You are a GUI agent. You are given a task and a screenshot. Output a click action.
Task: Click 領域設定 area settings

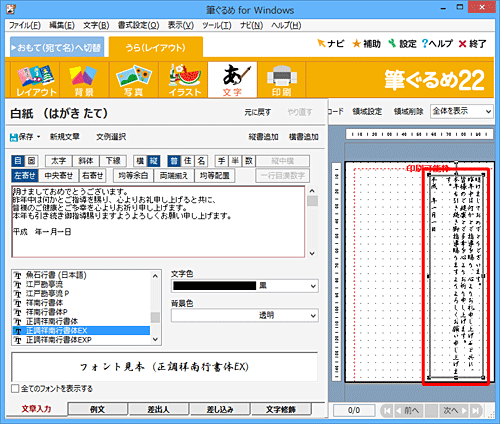(367, 111)
